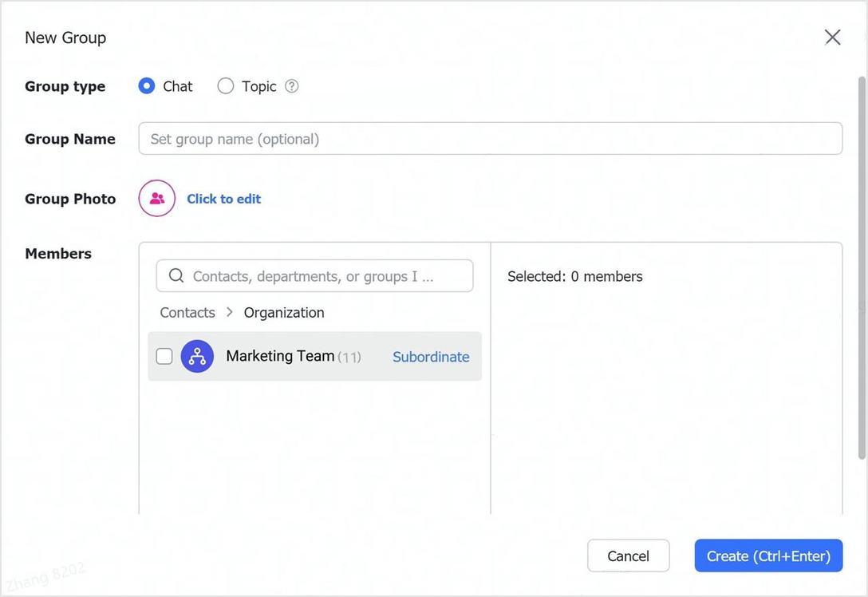The image size is (868, 597).
Task: Select the Chat group type
Action: 147,86
